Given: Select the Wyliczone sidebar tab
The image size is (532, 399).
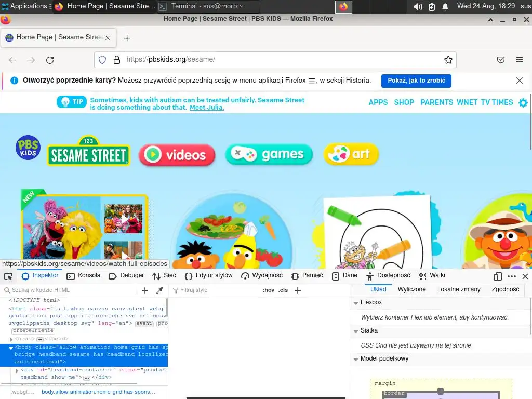Looking at the screenshot, I should 411,289.
